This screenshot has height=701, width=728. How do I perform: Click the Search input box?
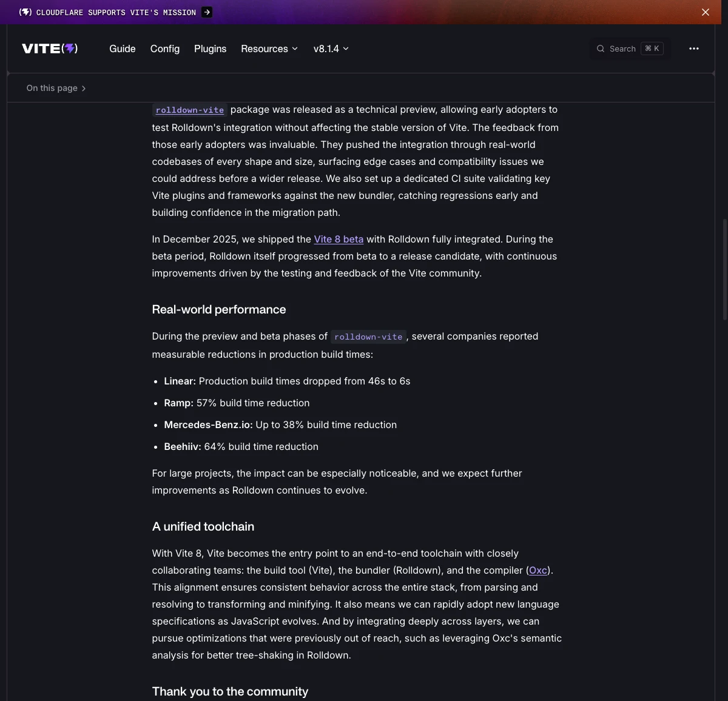coord(630,49)
